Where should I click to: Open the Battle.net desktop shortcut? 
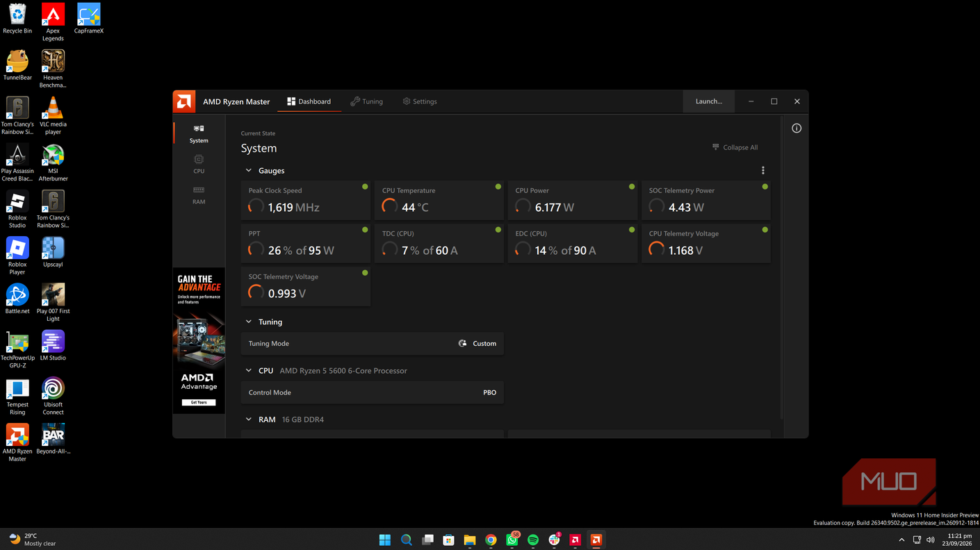coord(17,299)
